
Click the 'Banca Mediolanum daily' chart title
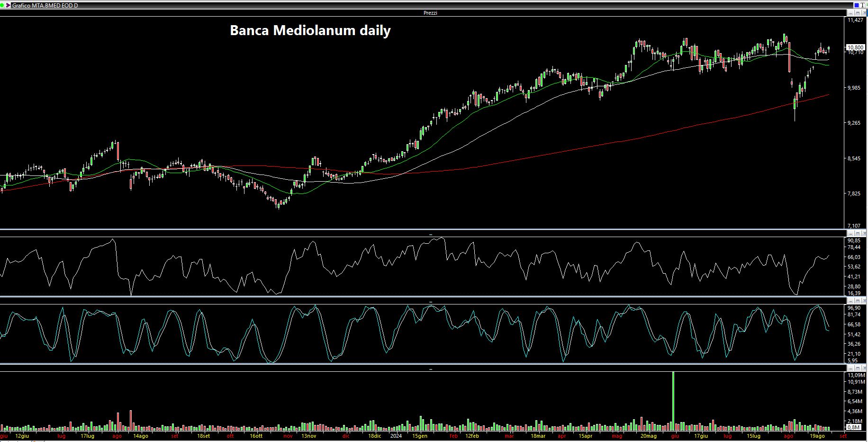tap(310, 30)
